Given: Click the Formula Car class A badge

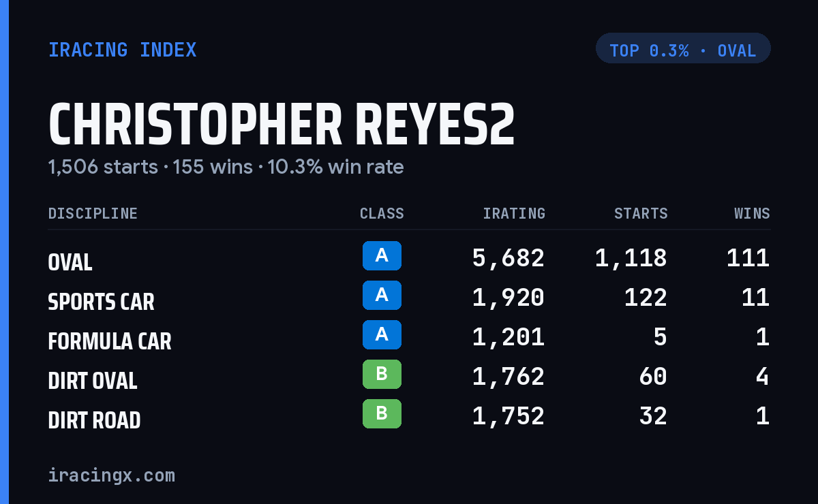Looking at the screenshot, I should click(x=382, y=335).
